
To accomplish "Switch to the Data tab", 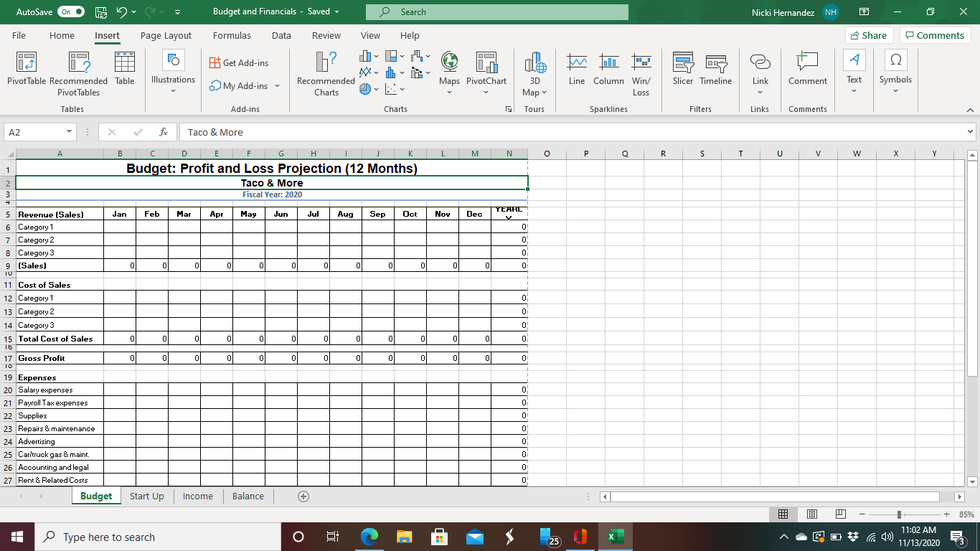I will tap(281, 35).
